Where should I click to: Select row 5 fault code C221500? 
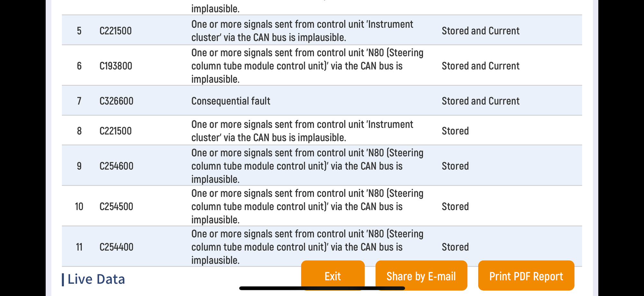[x=116, y=31]
